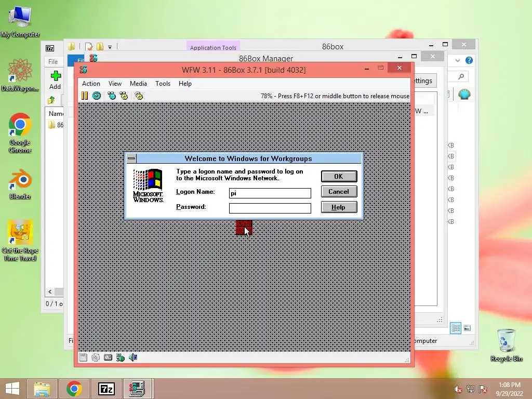Open the logon dialog's system control menu box
This screenshot has height=399, width=532.
click(x=131, y=158)
